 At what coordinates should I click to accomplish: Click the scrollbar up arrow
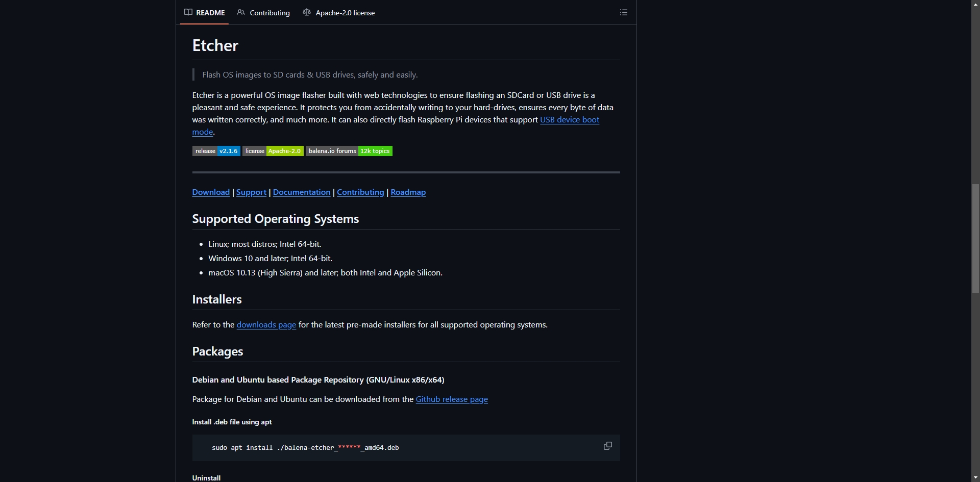tap(975, 4)
